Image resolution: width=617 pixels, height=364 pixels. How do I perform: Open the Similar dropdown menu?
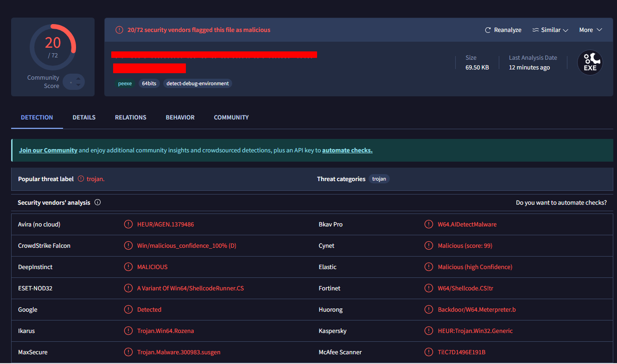point(550,30)
